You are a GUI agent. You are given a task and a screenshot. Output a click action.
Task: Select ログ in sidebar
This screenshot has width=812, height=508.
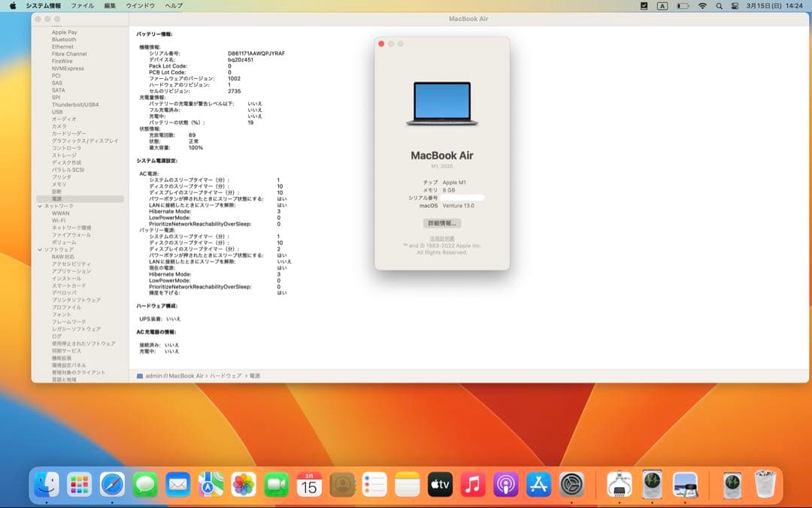click(x=56, y=336)
